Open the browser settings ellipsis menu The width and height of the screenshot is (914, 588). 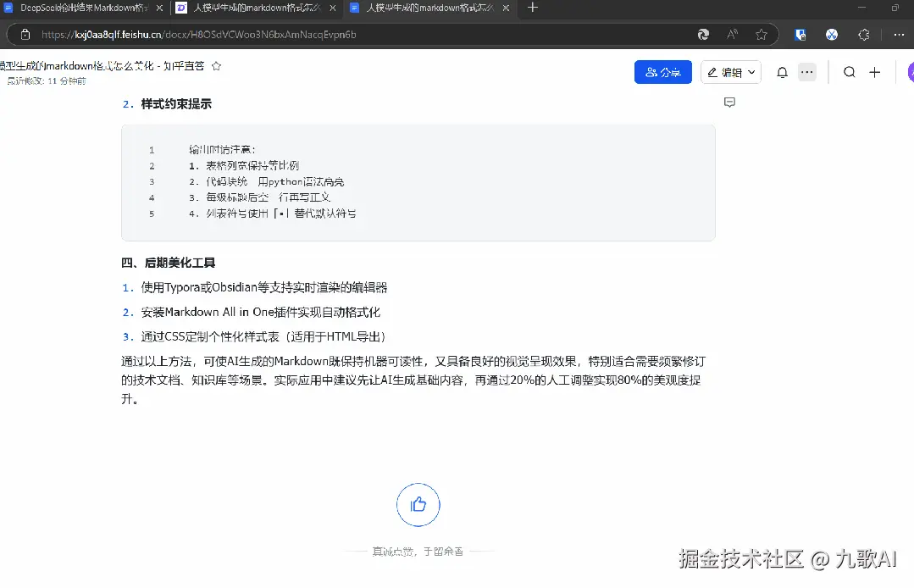tap(899, 35)
